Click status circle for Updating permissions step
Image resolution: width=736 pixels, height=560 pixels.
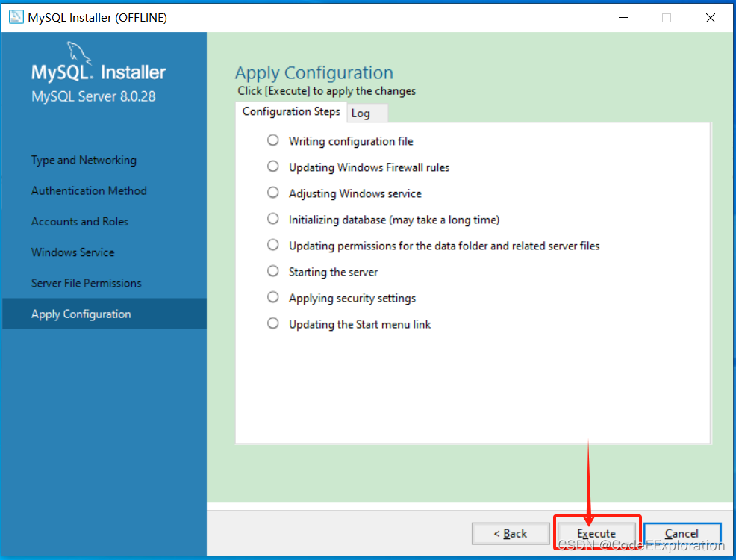click(x=272, y=245)
